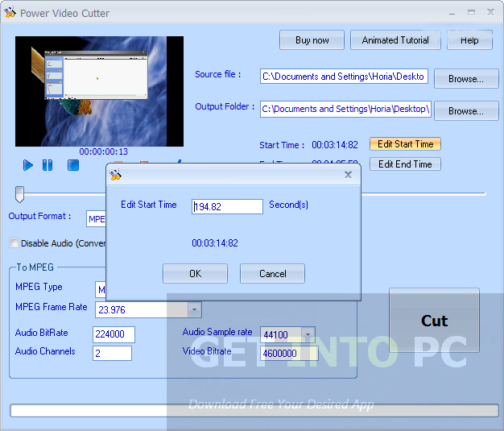
Task: Maximize the Power Video Cutter window
Action: click(471, 13)
